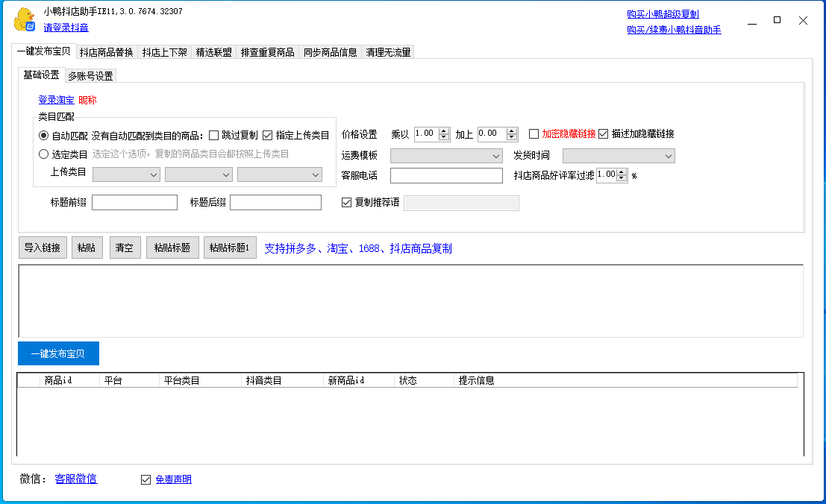Open the 购买小鸭超级复制 link

[663, 14]
